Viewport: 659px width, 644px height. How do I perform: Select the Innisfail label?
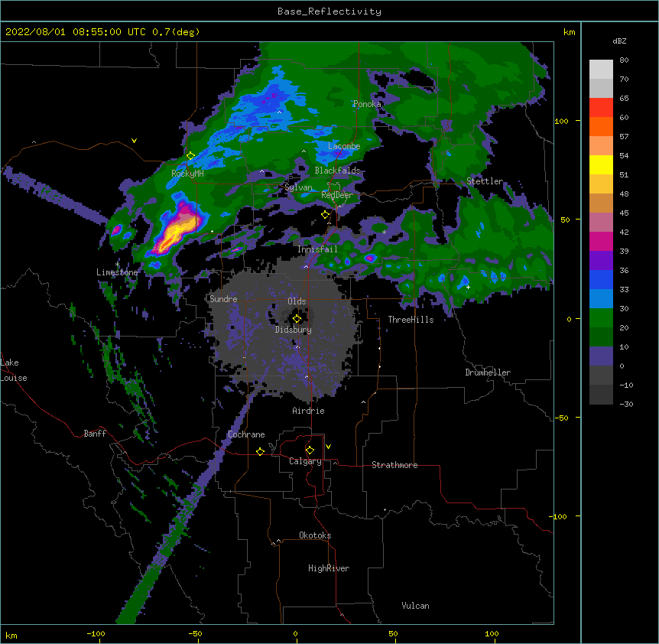click(x=317, y=249)
